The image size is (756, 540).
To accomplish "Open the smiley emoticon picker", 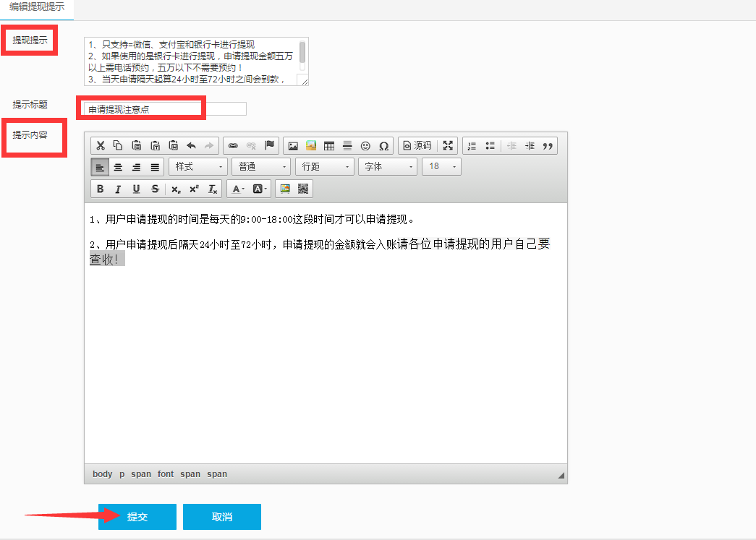I will coord(365,145).
